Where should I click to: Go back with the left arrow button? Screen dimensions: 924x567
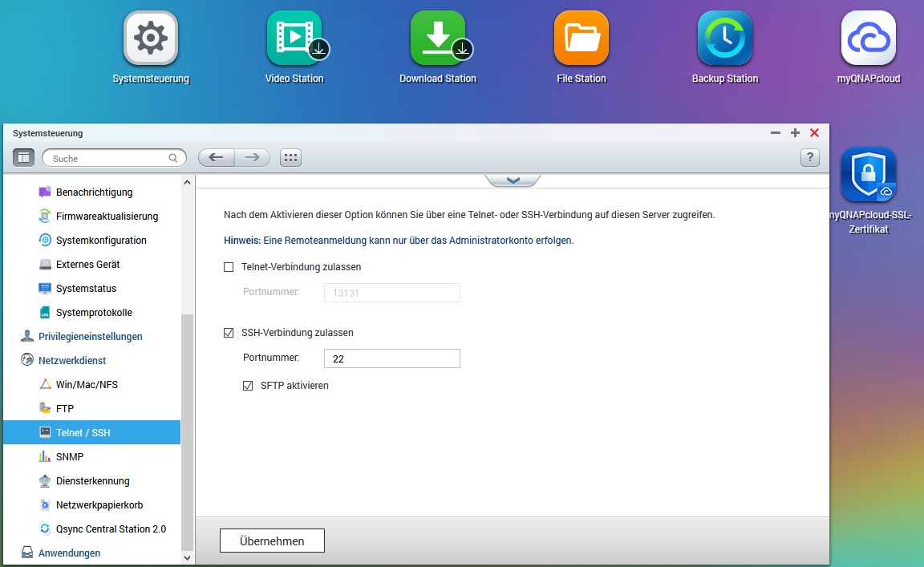click(x=217, y=157)
